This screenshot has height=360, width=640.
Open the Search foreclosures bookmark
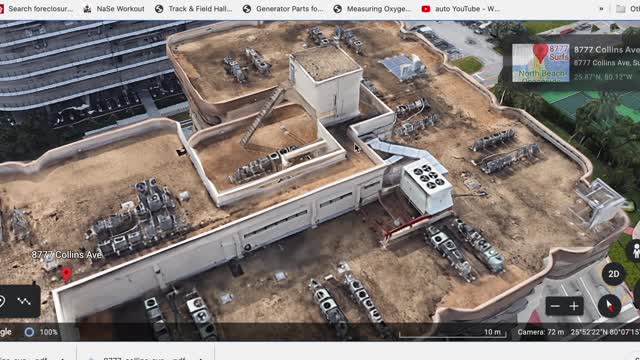click(x=37, y=9)
